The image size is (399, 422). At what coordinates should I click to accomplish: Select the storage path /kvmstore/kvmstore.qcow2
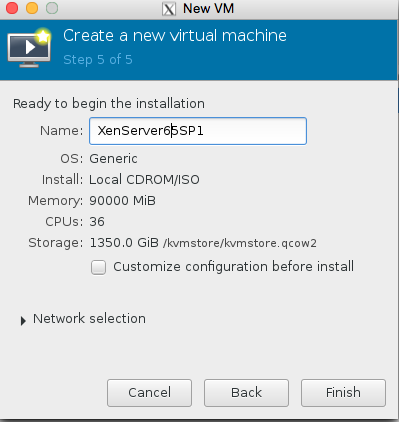[240, 243]
